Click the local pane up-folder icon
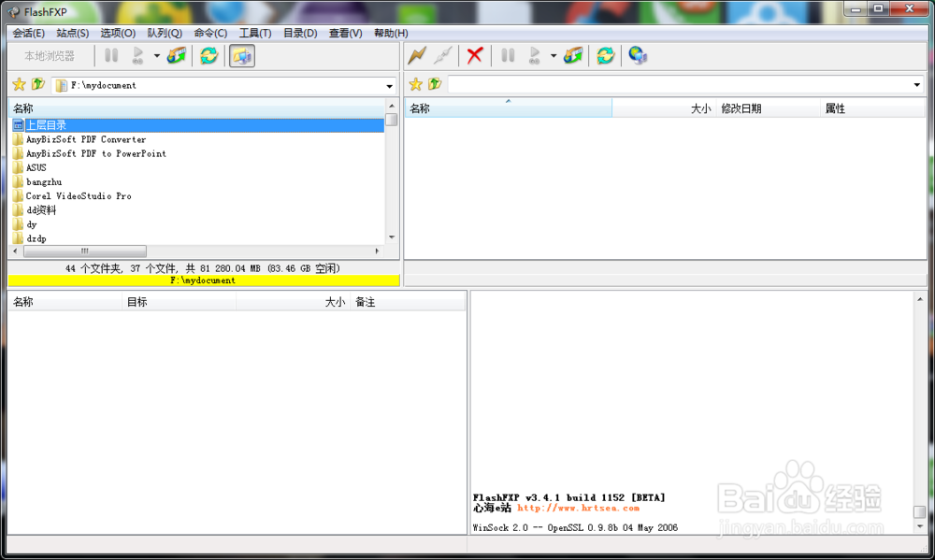Viewport: 935px width, 560px height. pyautogui.click(x=38, y=85)
